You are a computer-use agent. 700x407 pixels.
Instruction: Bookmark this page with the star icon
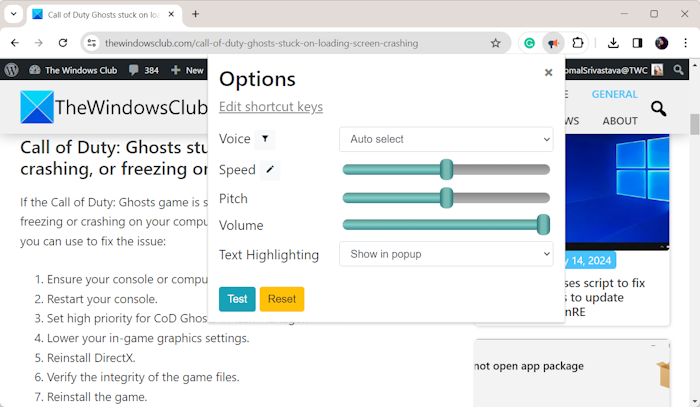pyautogui.click(x=495, y=43)
